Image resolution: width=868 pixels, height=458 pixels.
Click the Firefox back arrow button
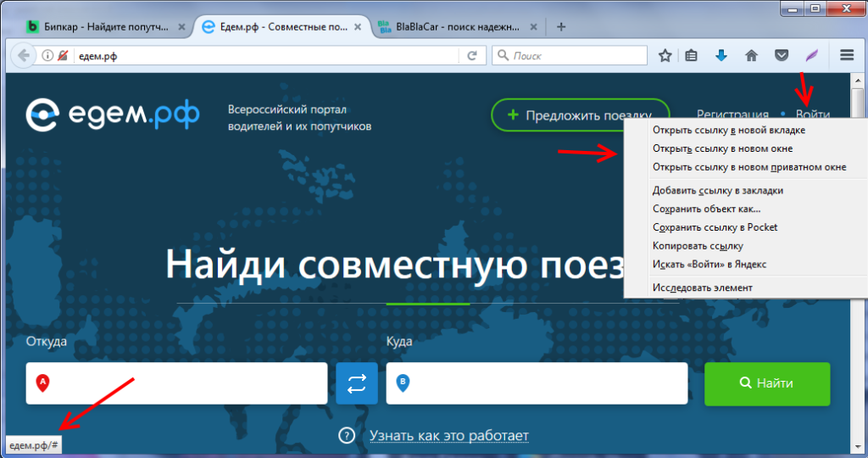tap(23, 55)
